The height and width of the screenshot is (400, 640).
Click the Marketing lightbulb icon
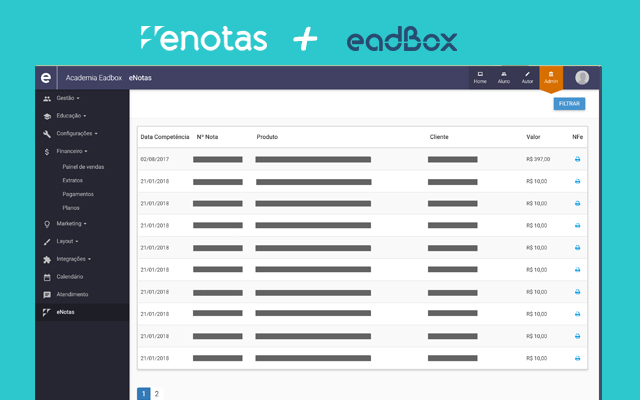click(x=47, y=224)
